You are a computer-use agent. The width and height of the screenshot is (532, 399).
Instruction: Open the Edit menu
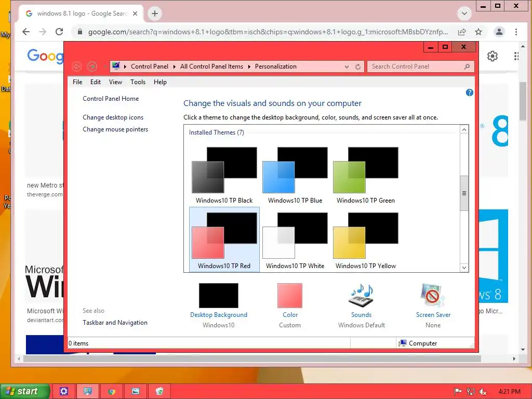(x=96, y=82)
